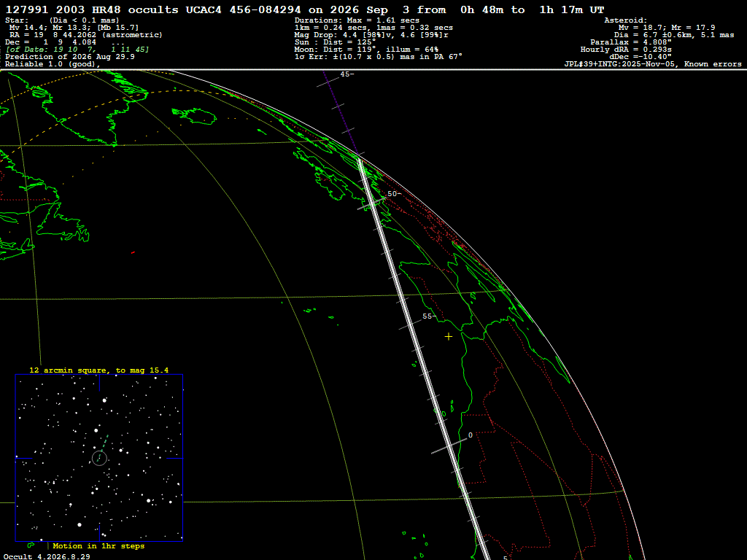Click the 50 minute path marker
Screen dimensions: 747x560
393,194
